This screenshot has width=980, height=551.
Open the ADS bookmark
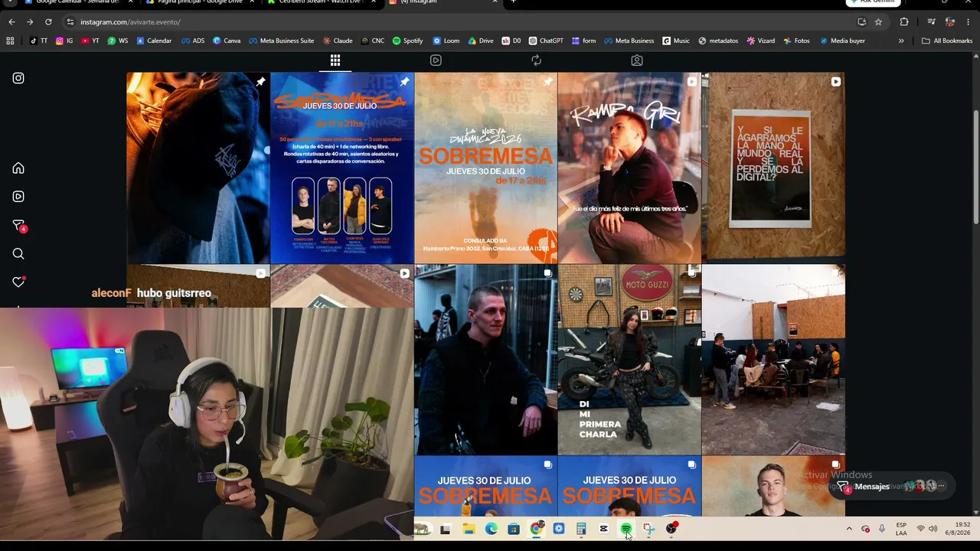coord(193,41)
